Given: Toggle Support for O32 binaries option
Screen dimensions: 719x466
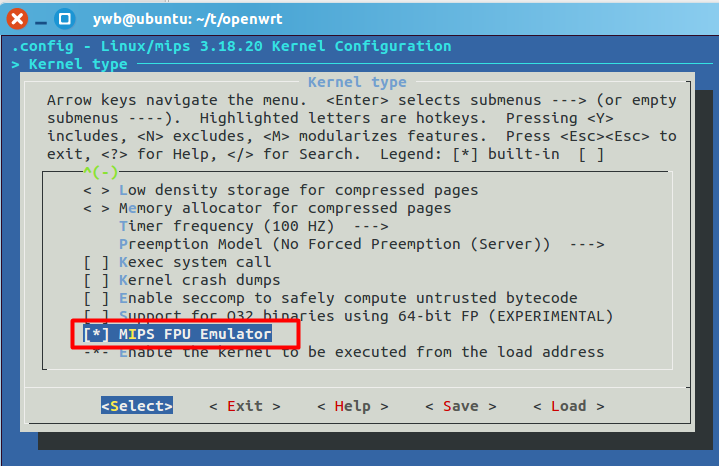Looking at the screenshot, I should (348, 316).
